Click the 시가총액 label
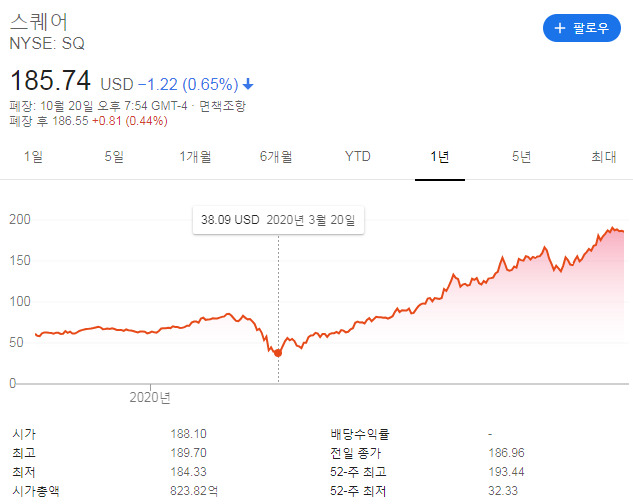The width and height of the screenshot is (633, 504). click(36, 491)
